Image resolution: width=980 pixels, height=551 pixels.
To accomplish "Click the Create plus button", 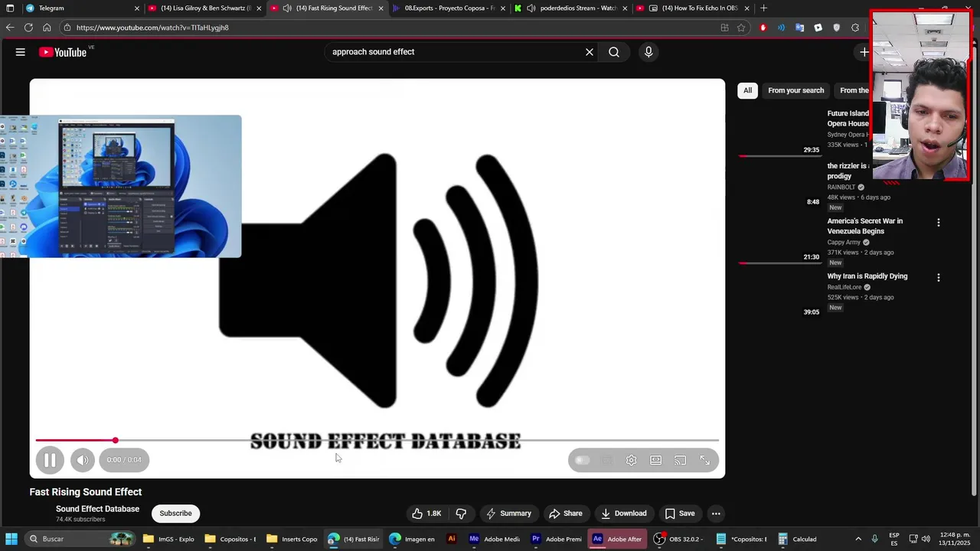I will (x=864, y=52).
